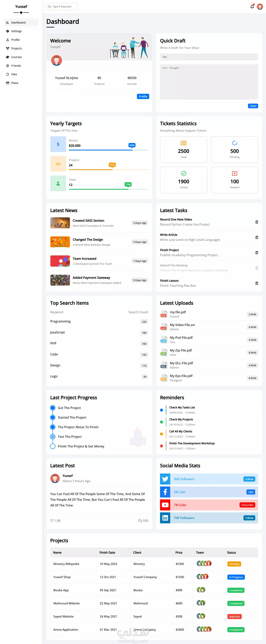Open Projects in the sidebar
Image resolution: width=266 pixels, height=644 pixels.
21,48
